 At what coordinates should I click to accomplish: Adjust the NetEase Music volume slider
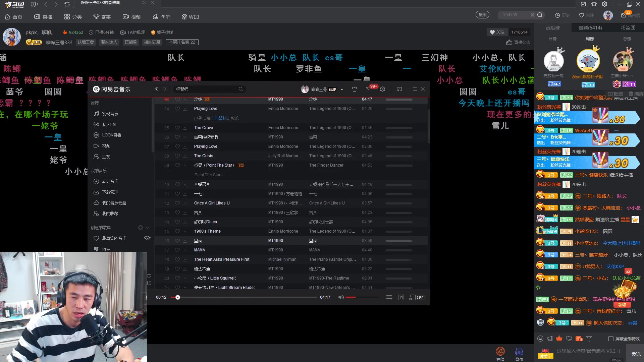[362, 297]
